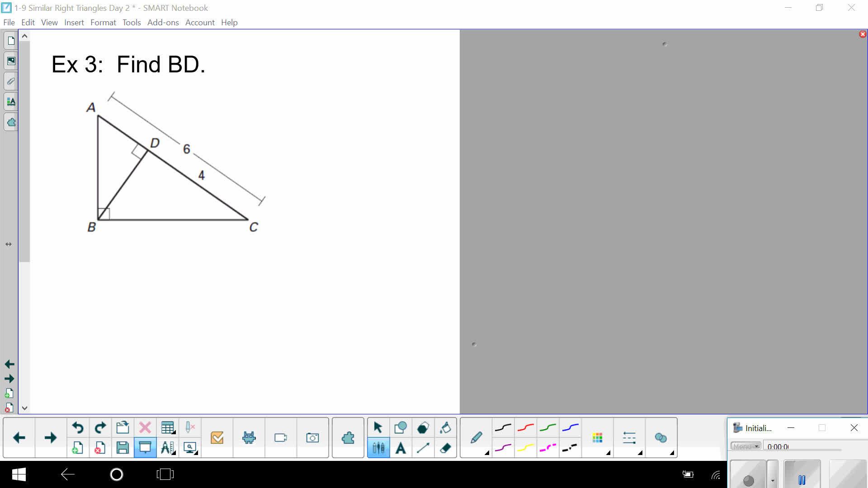This screenshot has width=868, height=488.
Task: Add a new page with green-plus icon
Action: pyautogui.click(x=78, y=448)
